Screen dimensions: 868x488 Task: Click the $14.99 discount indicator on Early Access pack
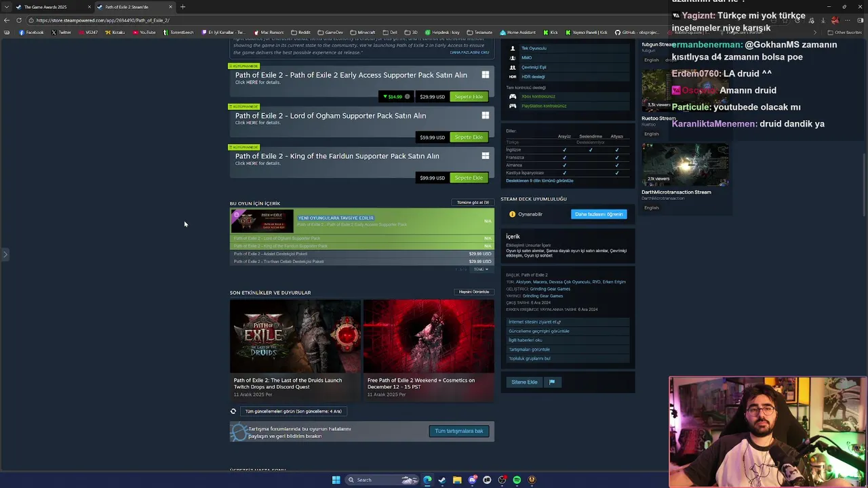coord(396,97)
